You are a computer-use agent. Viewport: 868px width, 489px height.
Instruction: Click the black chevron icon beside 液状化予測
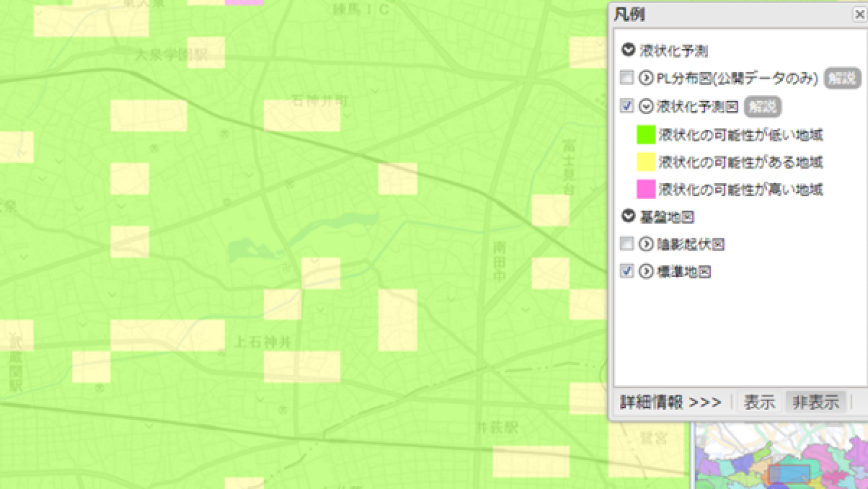tap(628, 51)
